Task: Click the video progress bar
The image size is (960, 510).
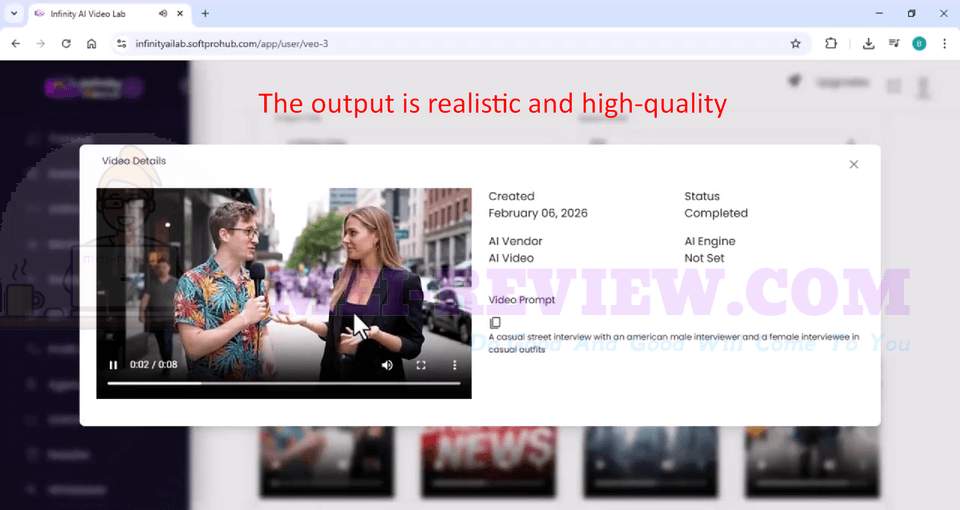Action: (283, 383)
